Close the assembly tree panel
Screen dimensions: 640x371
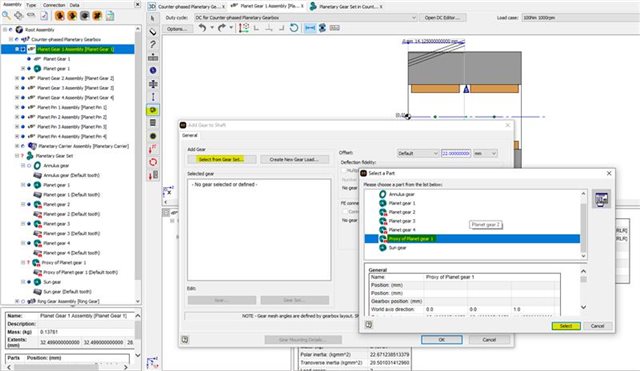138,4
